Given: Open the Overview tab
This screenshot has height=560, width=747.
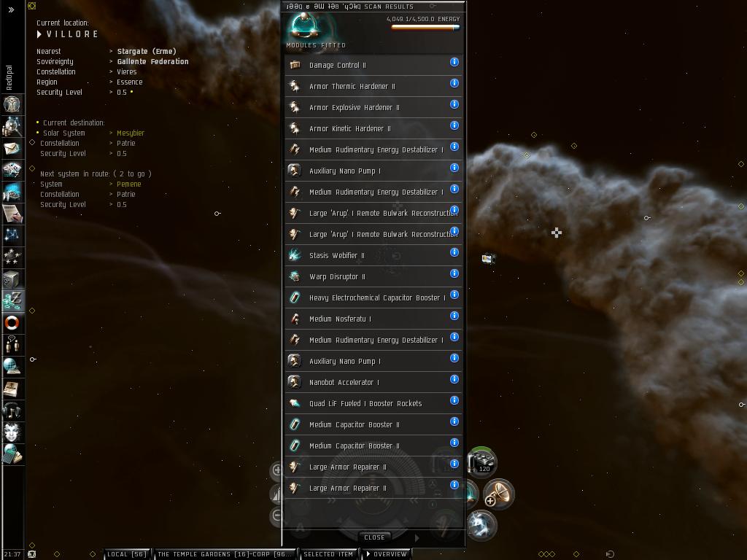Looking at the screenshot, I should click(387, 554).
